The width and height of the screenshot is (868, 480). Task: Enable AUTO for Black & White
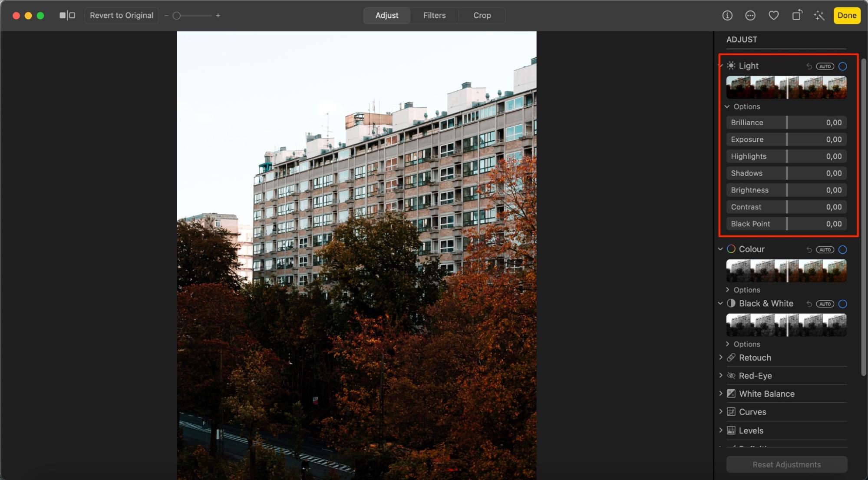tap(825, 304)
